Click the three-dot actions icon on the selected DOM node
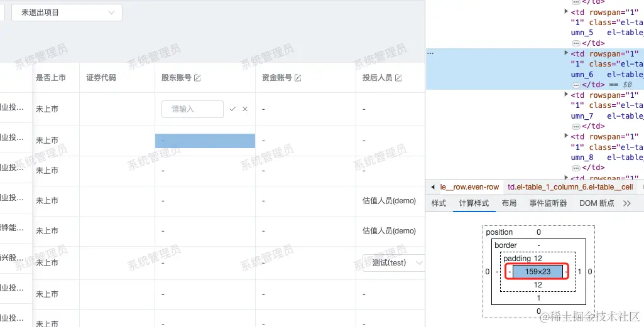This screenshot has width=644, height=327. [430, 53]
